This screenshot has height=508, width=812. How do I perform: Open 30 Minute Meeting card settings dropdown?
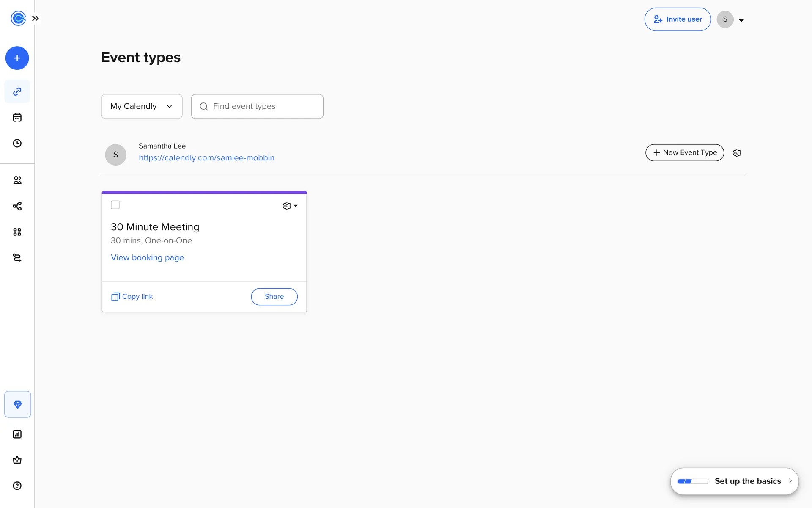[290, 206]
